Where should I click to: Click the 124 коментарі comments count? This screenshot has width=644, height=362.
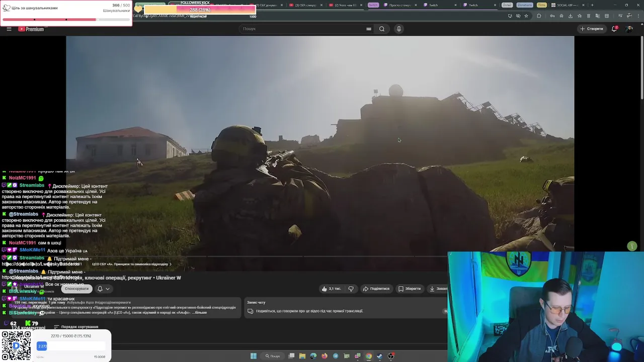28,328
